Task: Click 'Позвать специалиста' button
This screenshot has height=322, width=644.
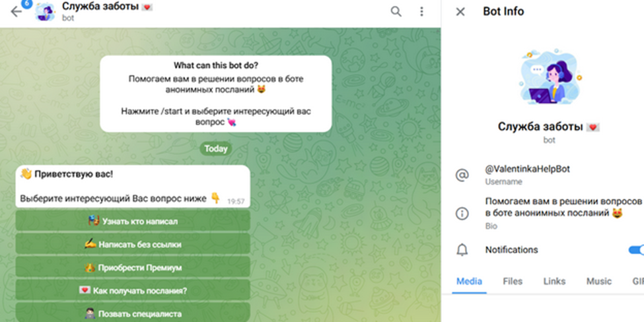Action: (133, 314)
